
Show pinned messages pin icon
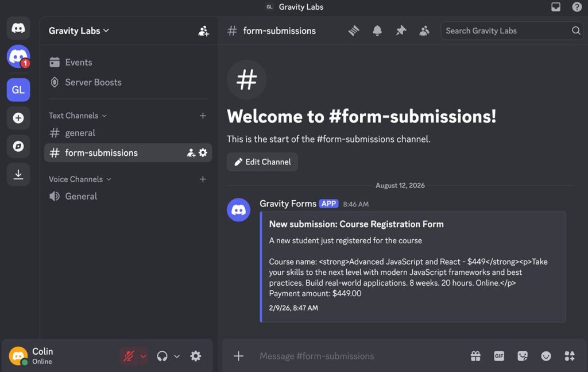coord(401,31)
